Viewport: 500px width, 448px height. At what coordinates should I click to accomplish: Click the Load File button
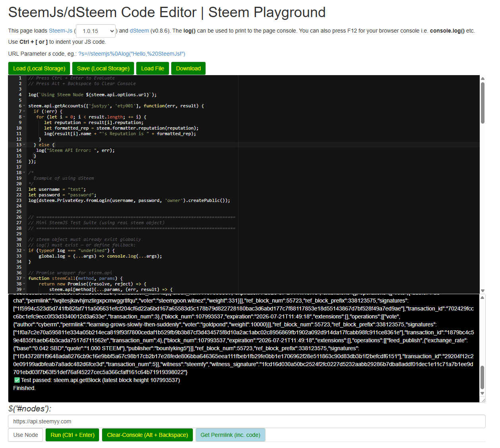[x=153, y=68]
